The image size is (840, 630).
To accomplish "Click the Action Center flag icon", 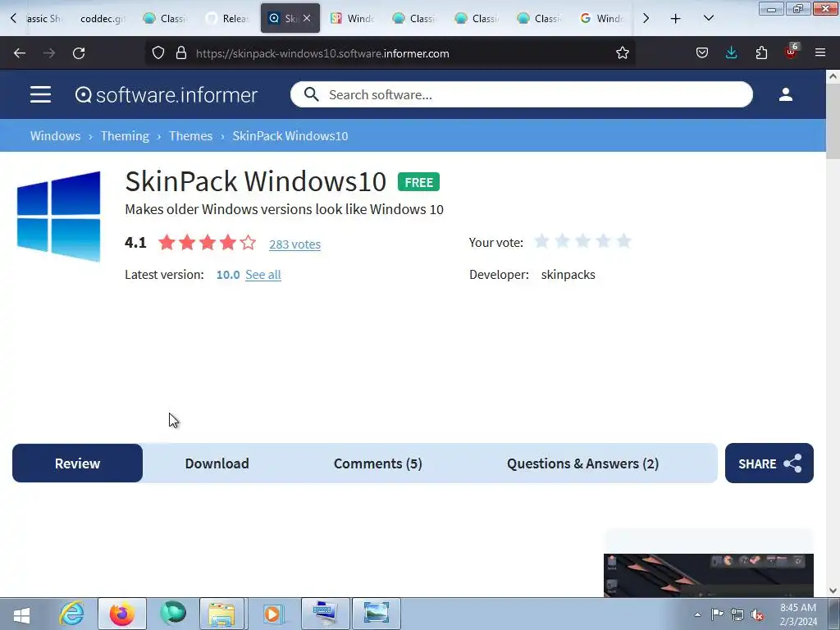I will [x=717, y=614].
